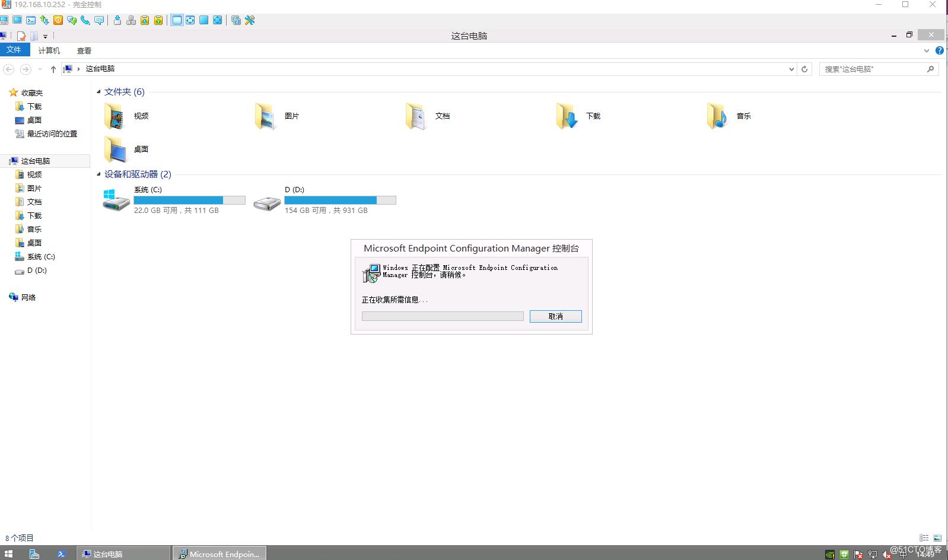
Task: Click the Windows Start button
Action: coord(8,554)
